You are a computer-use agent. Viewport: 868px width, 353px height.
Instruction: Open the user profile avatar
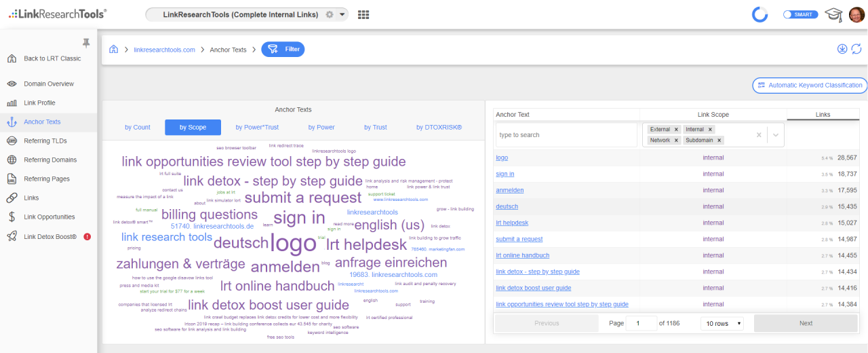tap(856, 14)
